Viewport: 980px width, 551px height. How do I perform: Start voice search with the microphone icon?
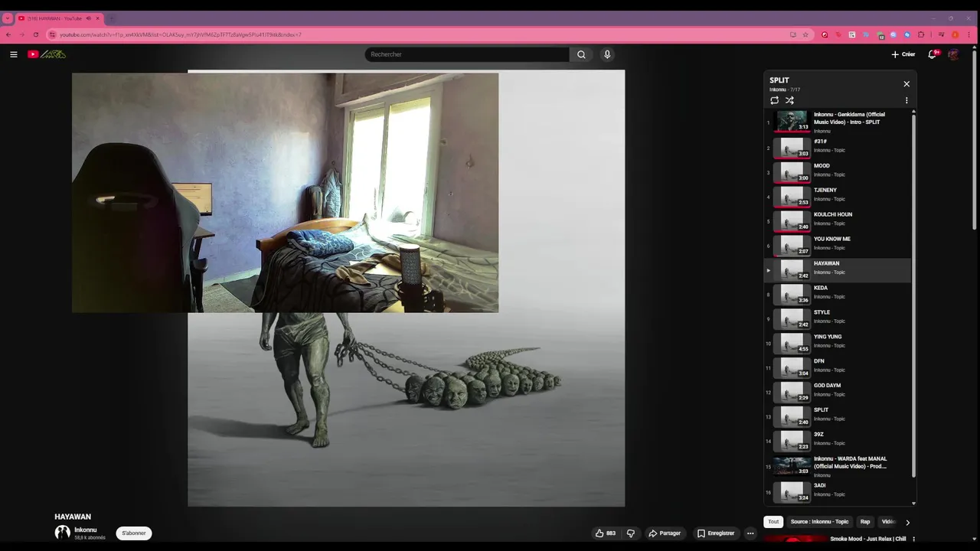(607, 54)
